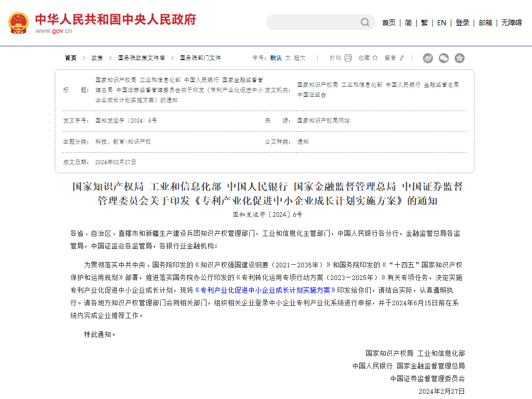Click the 收藏 favorite star icon
532x399 pixels.
click(x=375, y=58)
